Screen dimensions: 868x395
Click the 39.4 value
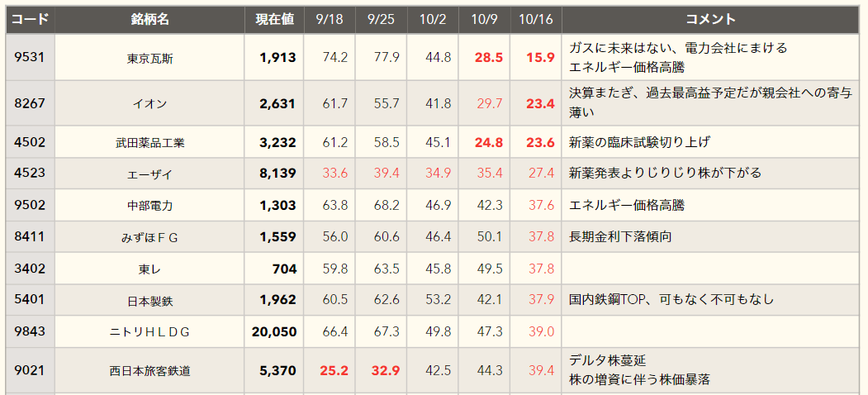click(x=542, y=371)
